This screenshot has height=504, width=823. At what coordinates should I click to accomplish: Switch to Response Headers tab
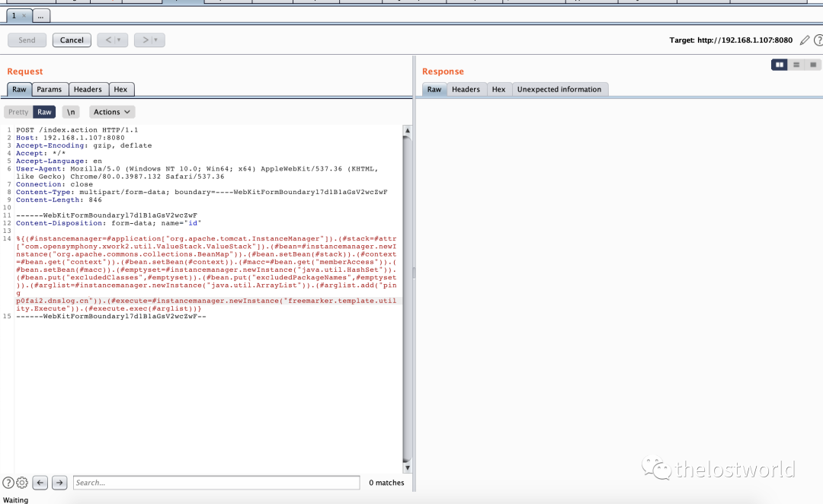(466, 89)
